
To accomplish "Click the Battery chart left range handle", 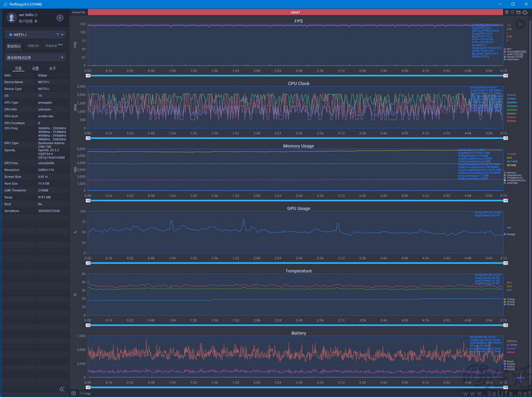I will [88, 387].
